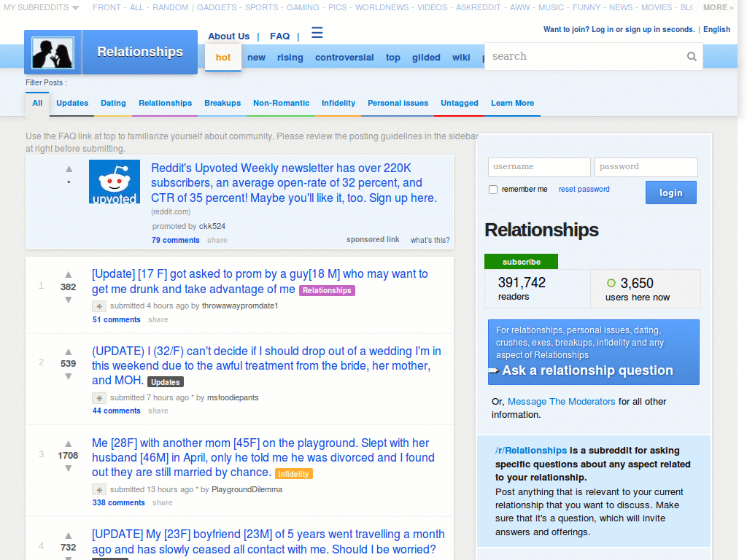Upvote the boyfriend travelling post

pos(69,536)
